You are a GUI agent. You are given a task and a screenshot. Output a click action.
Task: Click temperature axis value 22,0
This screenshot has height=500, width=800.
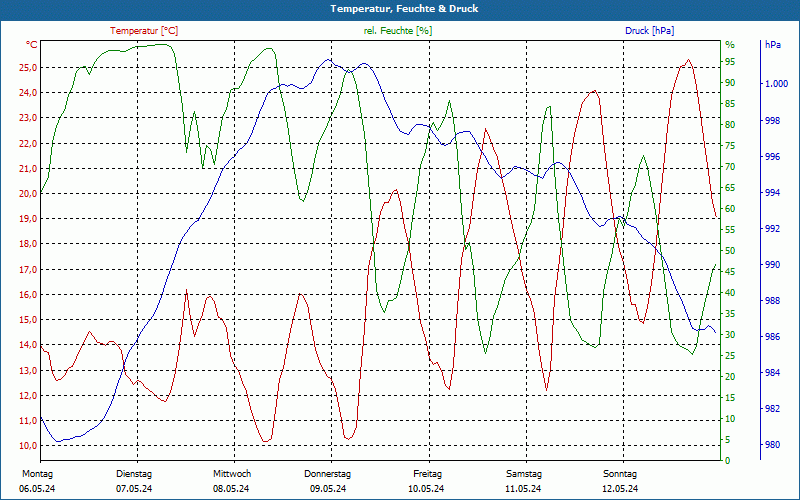click(29, 143)
